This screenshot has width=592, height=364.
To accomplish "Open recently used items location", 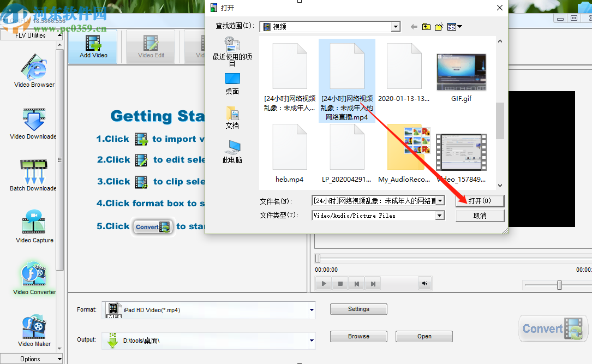I will pos(232,51).
